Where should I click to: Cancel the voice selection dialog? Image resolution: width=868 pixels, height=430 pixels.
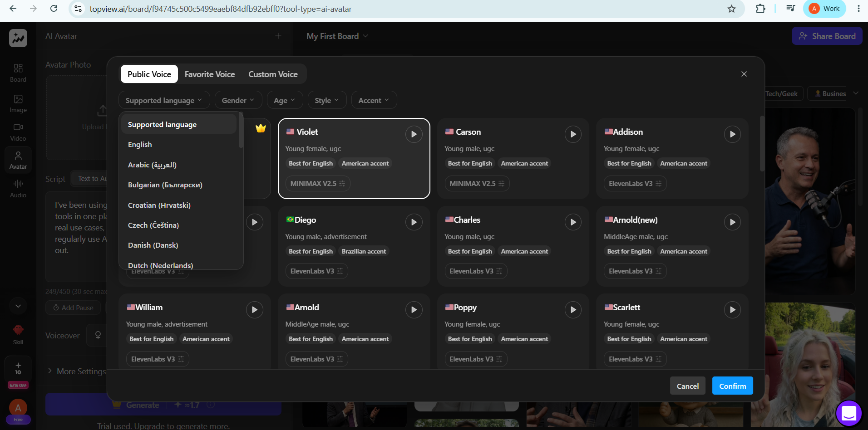click(x=688, y=386)
